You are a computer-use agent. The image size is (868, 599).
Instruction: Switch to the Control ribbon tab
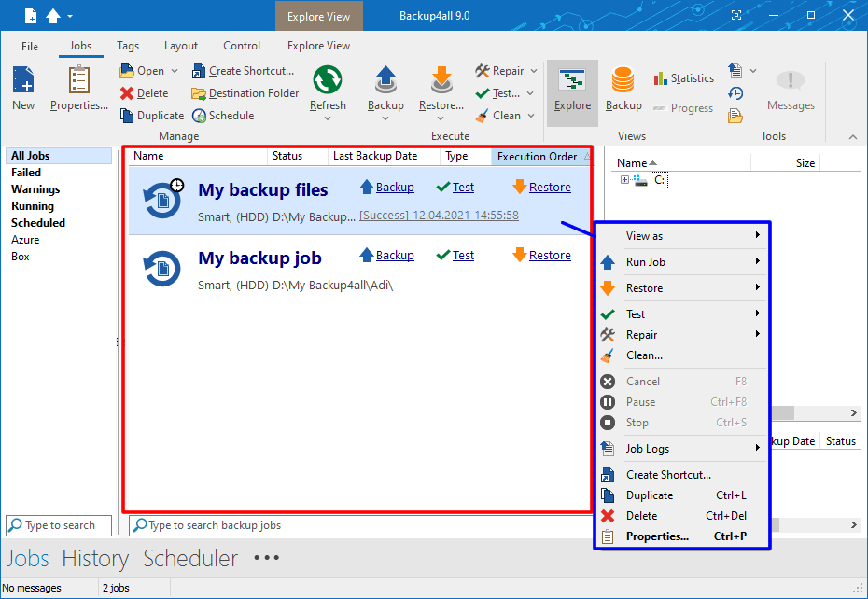242,46
